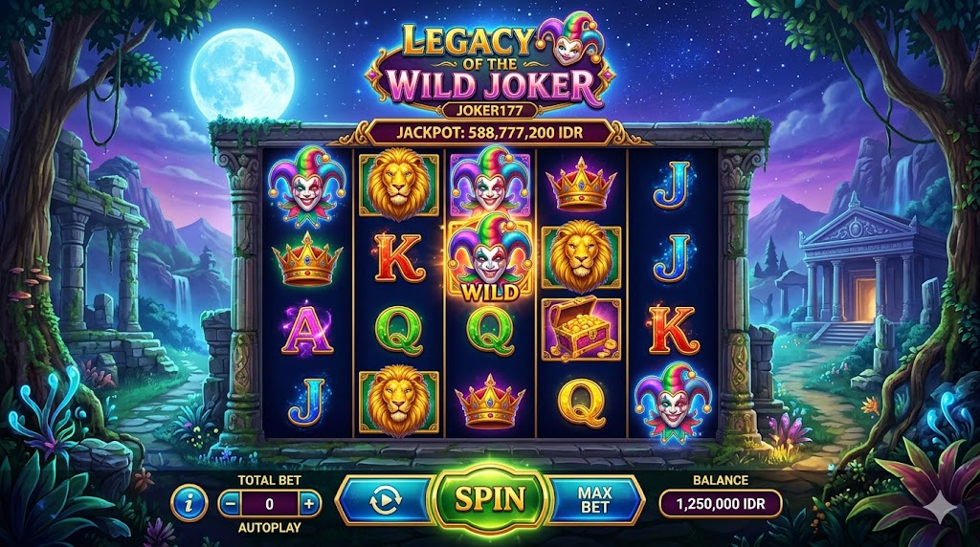Viewport: 980px width, 547px height.
Task: Click the joker symbol at the bottom of the fifth reel
Action: click(673, 402)
